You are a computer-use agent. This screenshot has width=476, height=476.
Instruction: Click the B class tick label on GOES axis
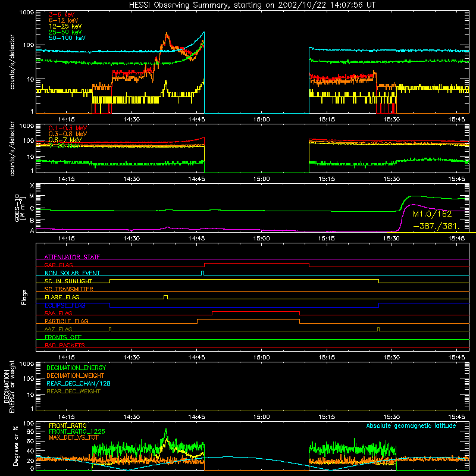click(x=32, y=220)
